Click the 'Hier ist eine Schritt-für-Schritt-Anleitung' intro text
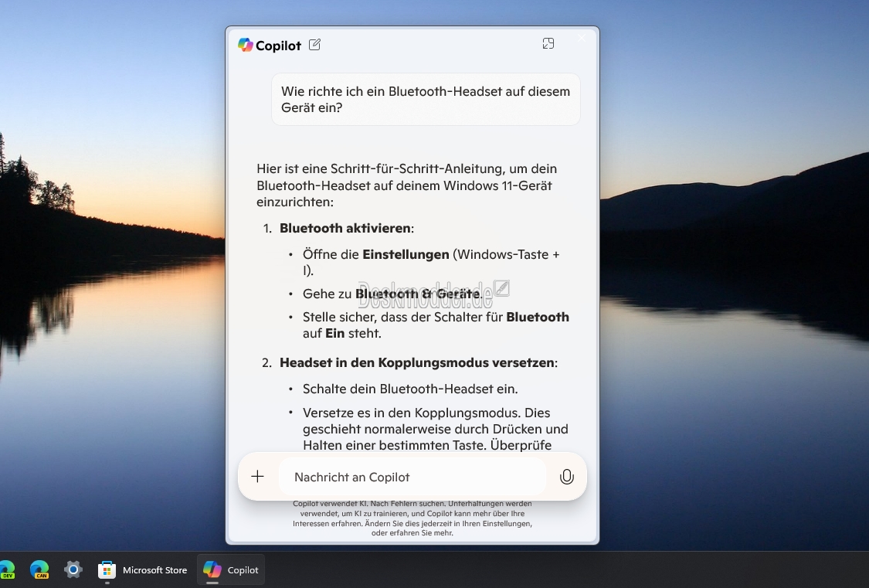The width and height of the screenshot is (869, 588). coord(407,185)
